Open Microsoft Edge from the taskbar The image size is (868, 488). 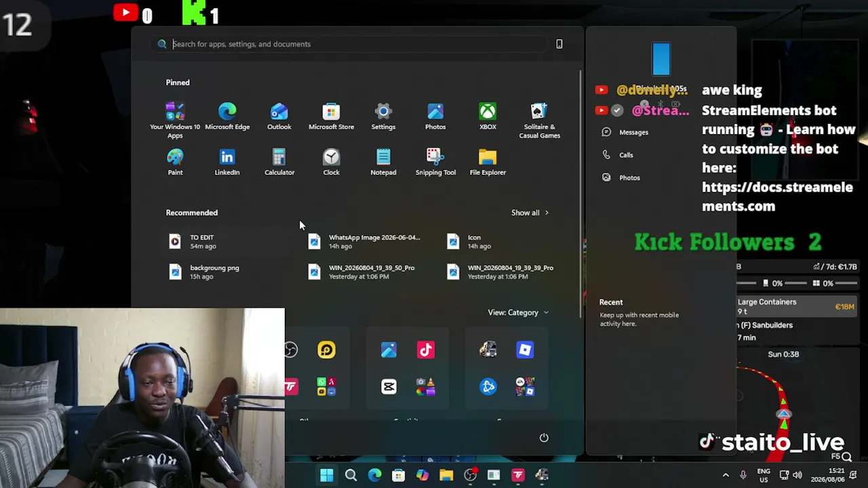[x=374, y=475]
